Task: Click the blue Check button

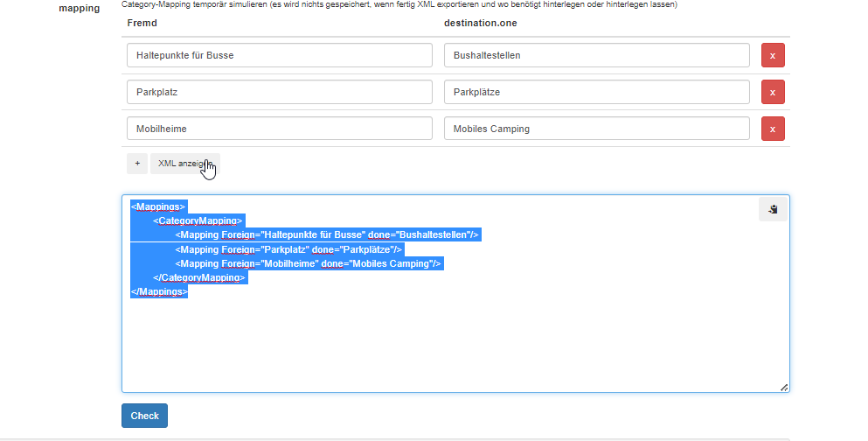Action: [144, 416]
